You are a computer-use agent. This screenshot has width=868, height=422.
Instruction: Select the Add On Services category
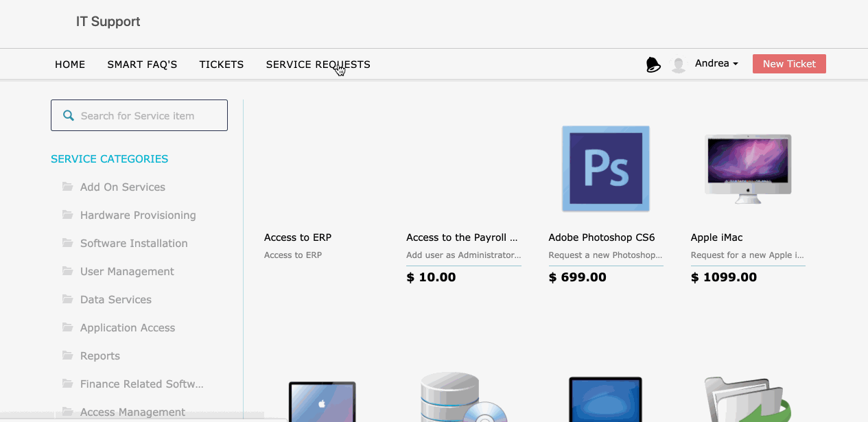pos(123,187)
